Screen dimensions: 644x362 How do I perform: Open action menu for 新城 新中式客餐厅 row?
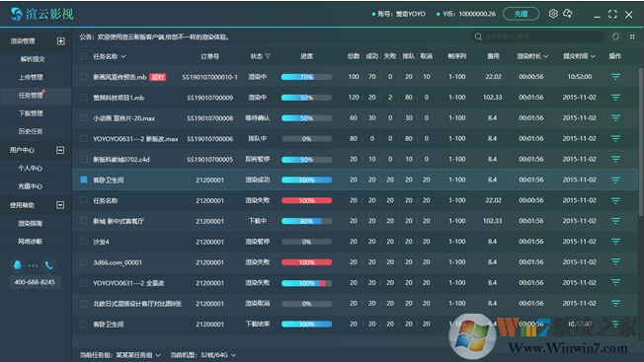point(615,221)
